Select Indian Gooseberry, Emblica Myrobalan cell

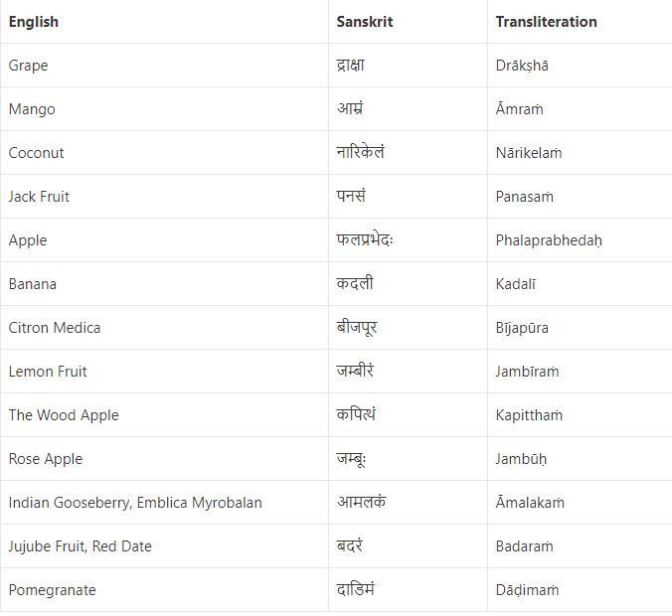135,503
